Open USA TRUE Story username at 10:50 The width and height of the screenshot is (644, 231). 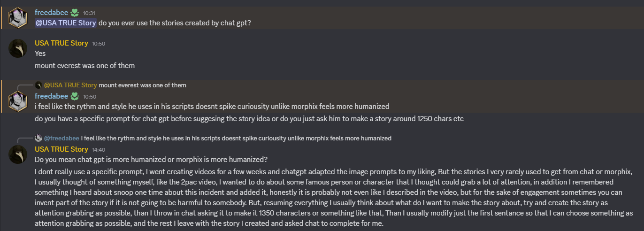point(61,43)
